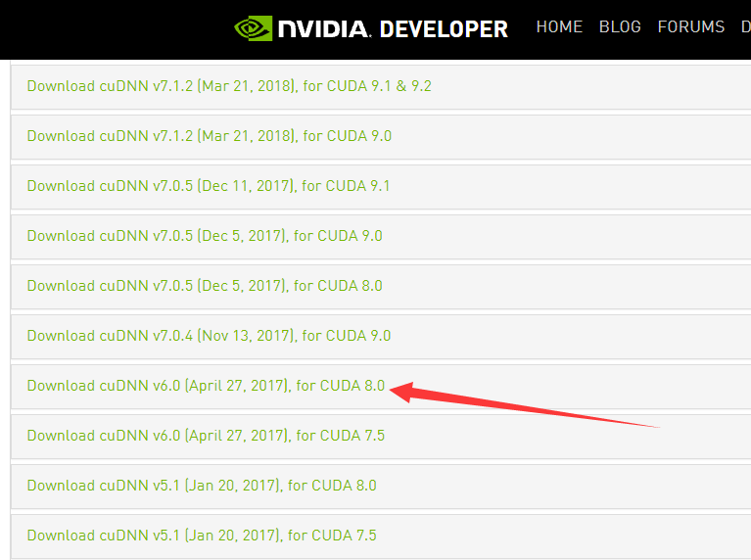Expand cuDNN v7.0.5 for CUDA 8.0
Screen dimensions: 751x560
point(205,286)
